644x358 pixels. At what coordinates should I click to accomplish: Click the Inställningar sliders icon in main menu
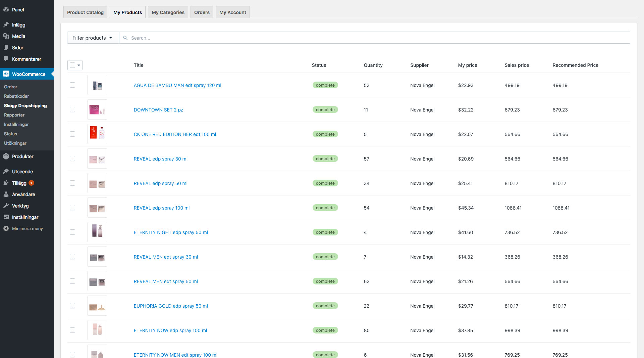[x=6, y=217]
